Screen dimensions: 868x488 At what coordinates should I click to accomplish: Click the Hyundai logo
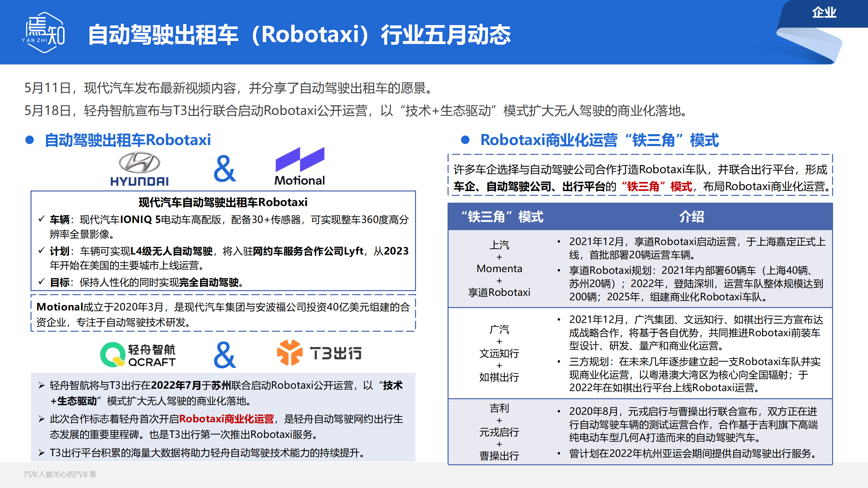(x=139, y=169)
